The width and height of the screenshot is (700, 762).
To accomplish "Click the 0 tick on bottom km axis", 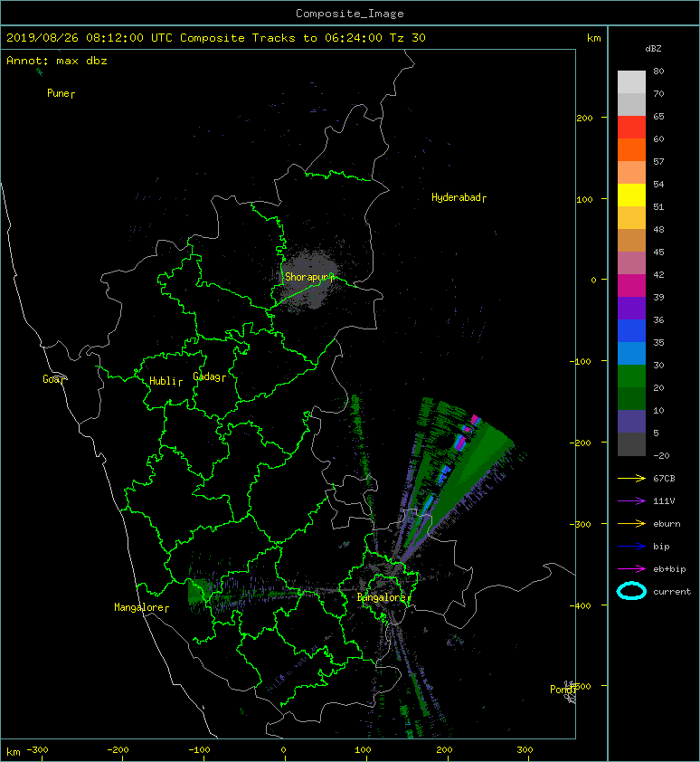I will pos(284,750).
